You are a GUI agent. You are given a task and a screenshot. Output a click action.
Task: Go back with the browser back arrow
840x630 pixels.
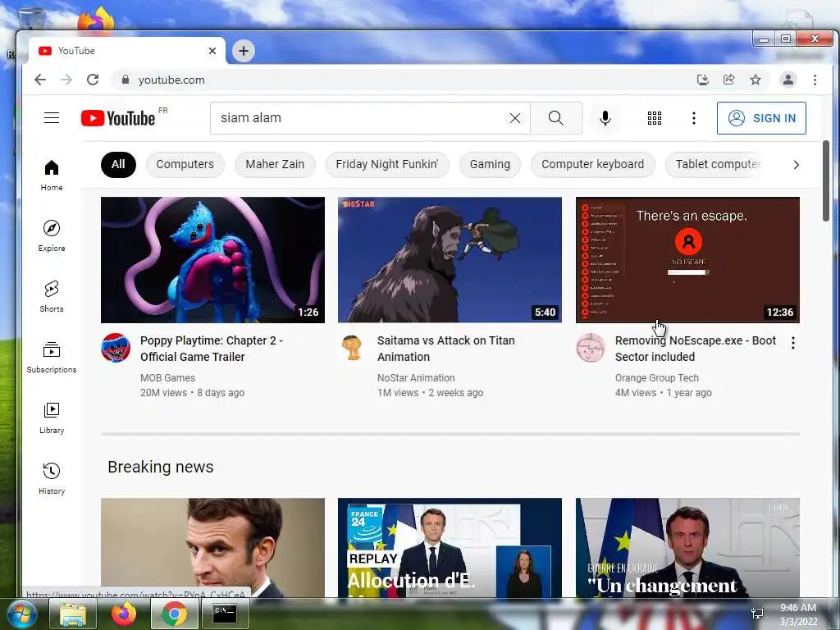40,80
